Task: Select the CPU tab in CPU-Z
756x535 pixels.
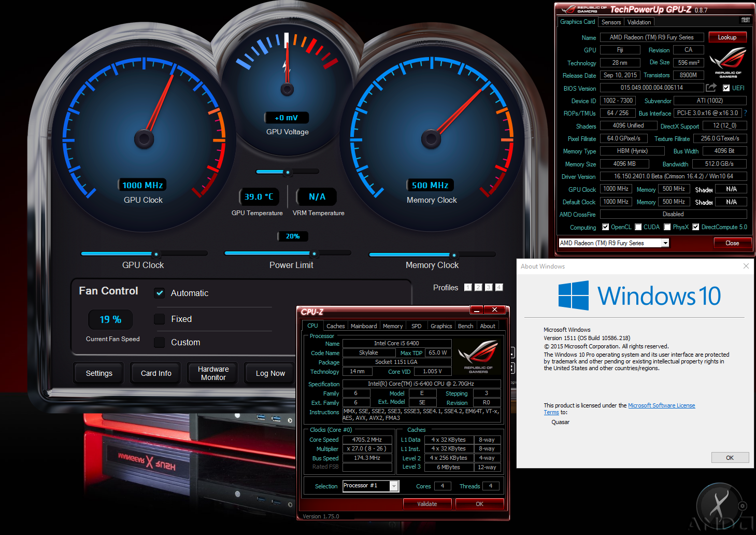Action: [x=312, y=326]
